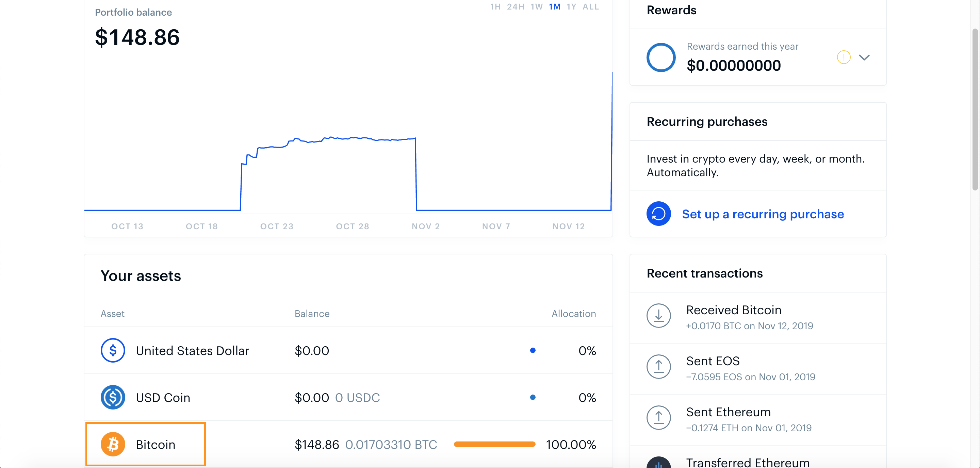Screen dimensions: 980x468
Task: Select the 1H chart range
Action: pyautogui.click(x=495, y=6)
